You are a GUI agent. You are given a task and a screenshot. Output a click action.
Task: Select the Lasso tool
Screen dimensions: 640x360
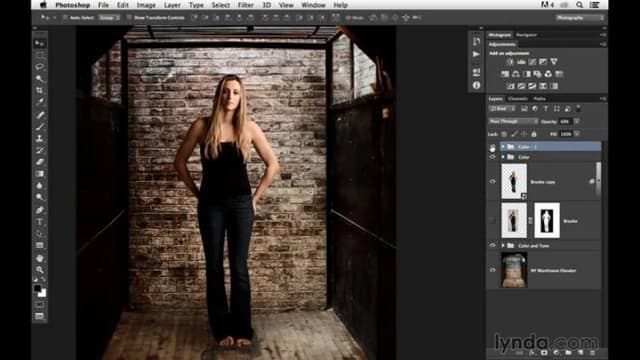coord(40,67)
